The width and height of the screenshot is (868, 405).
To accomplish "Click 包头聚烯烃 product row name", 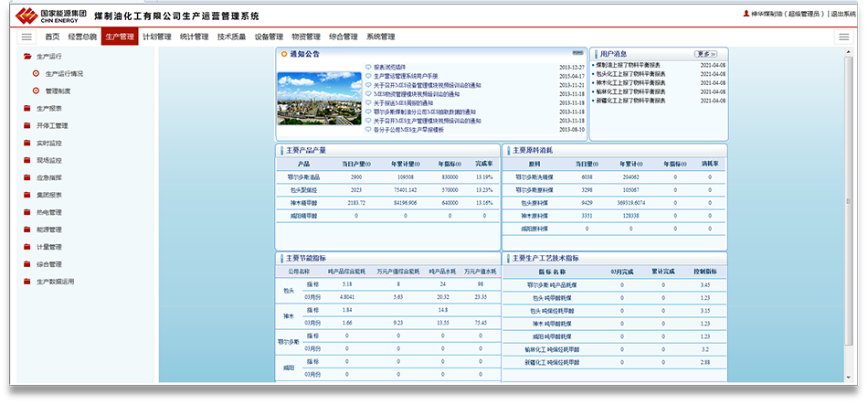I will pos(304,190).
